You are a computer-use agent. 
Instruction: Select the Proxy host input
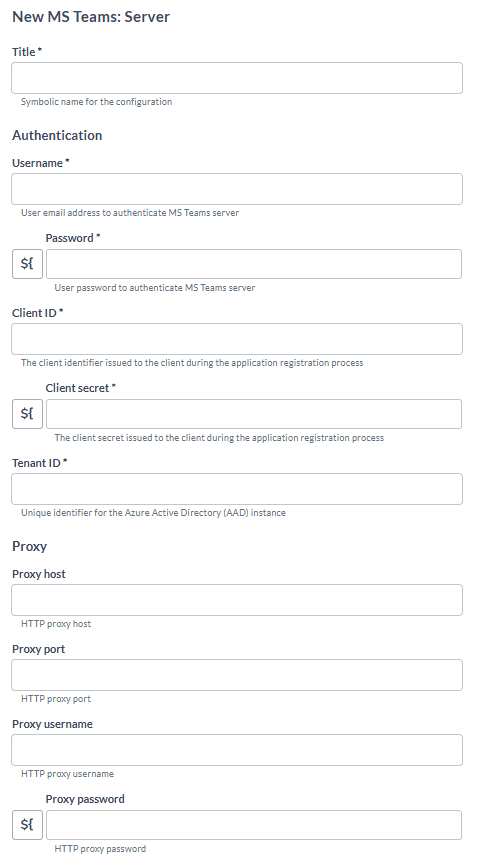tap(237, 600)
